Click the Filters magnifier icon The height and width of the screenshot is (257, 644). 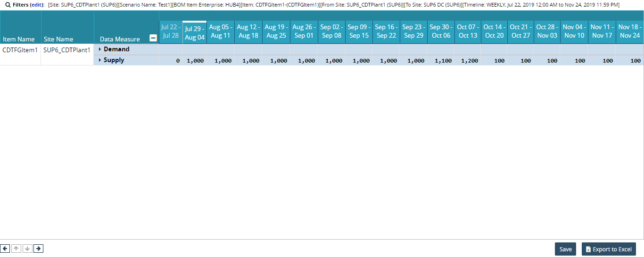[x=8, y=5]
